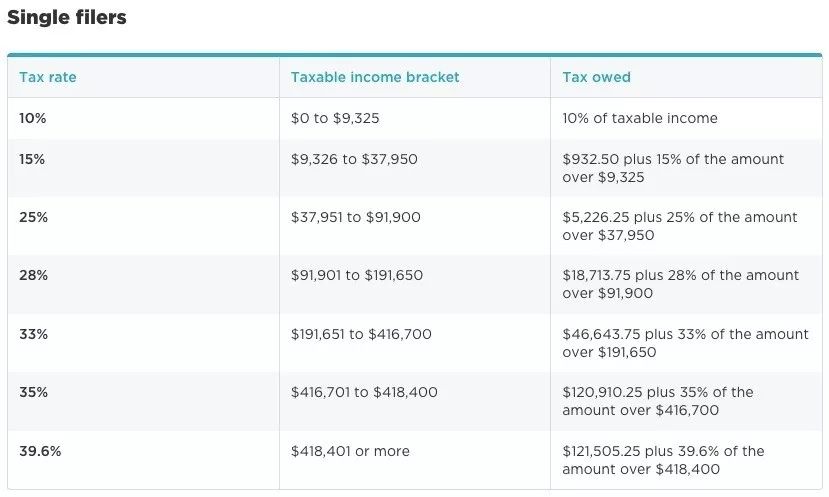Click the "$0 to $9,325" bracket cell
829x497 pixels.
point(335,118)
